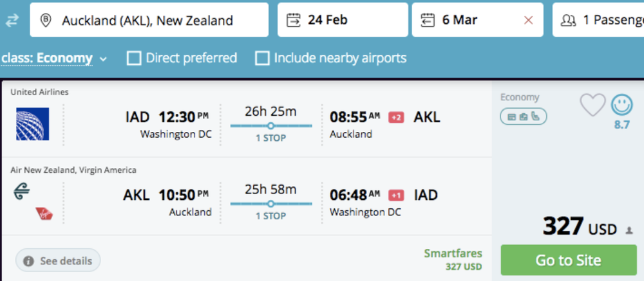This screenshot has height=281, width=644.
Task: Click the Go to Site button
Action: (x=568, y=260)
